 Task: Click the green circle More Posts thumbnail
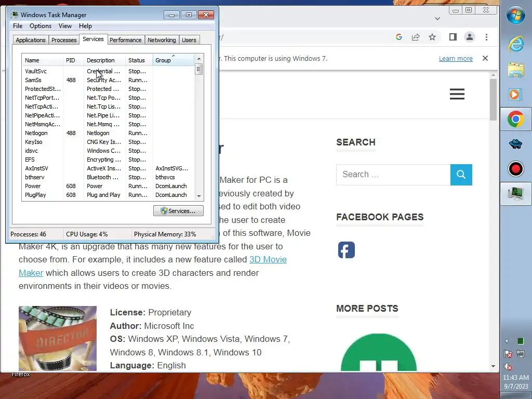coord(379,352)
